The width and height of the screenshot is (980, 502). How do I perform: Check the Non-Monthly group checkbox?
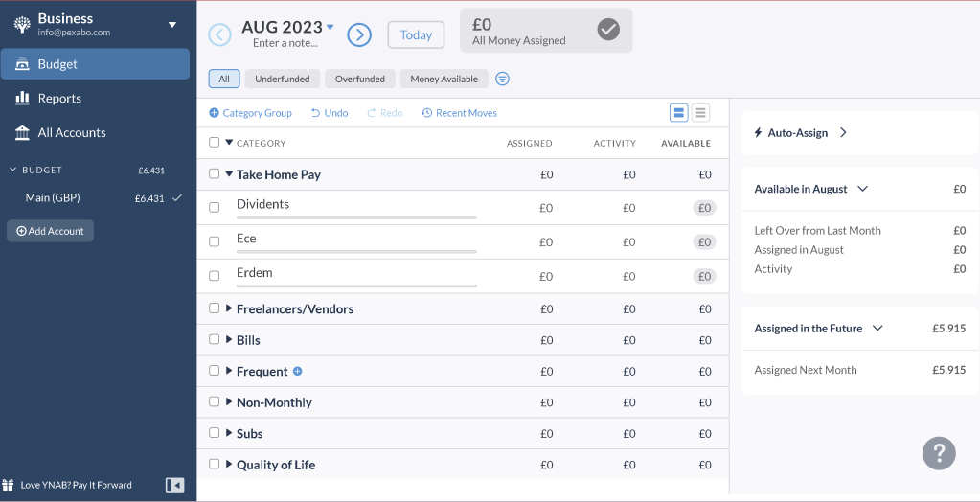pyautogui.click(x=214, y=401)
